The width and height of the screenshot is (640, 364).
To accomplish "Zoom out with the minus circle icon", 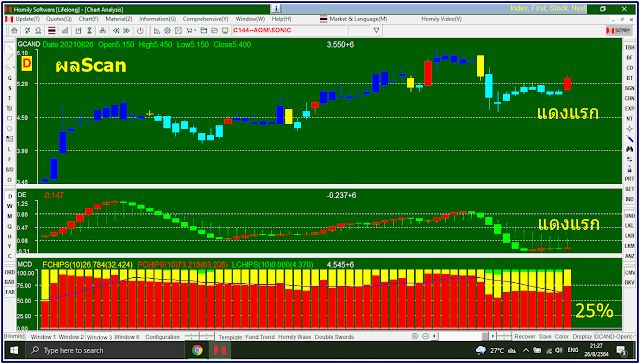I will click(425, 336).
